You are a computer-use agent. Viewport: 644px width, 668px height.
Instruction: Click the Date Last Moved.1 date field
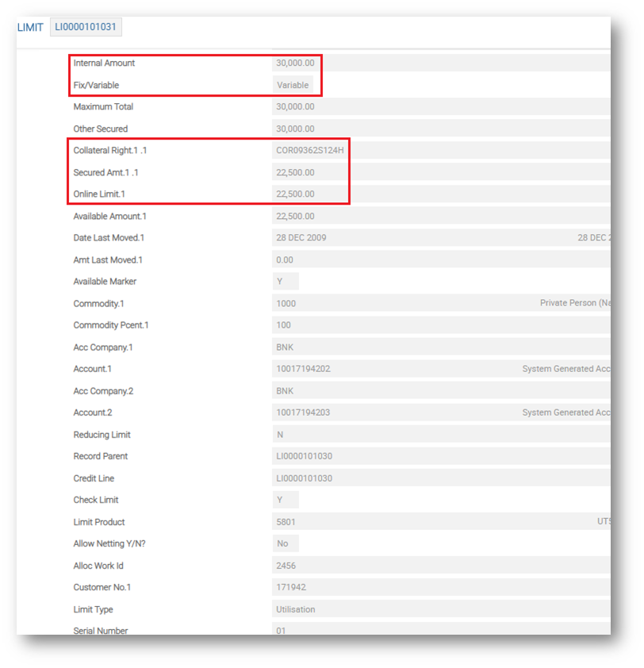(x=301, y=238)
